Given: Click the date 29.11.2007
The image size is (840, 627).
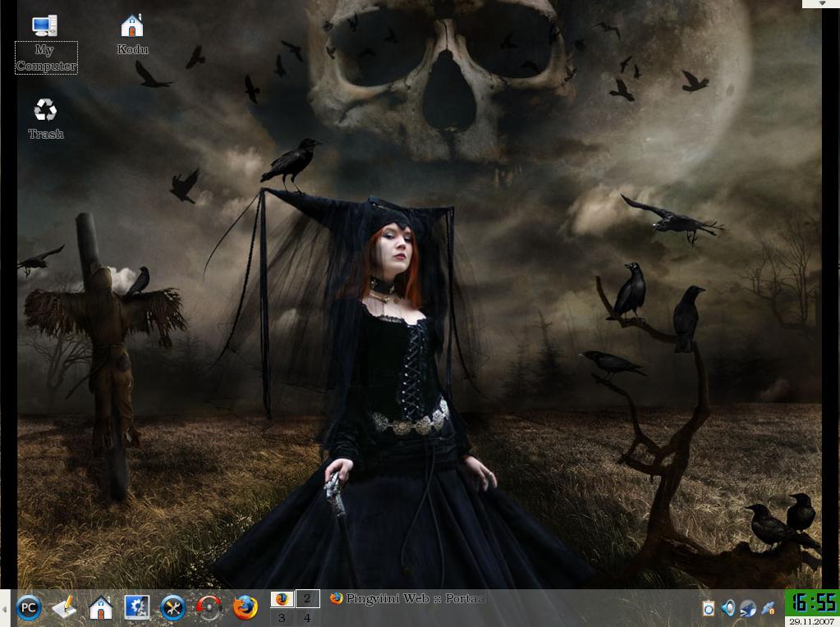Looking at the screenshot, I should (x=812, y=621).
